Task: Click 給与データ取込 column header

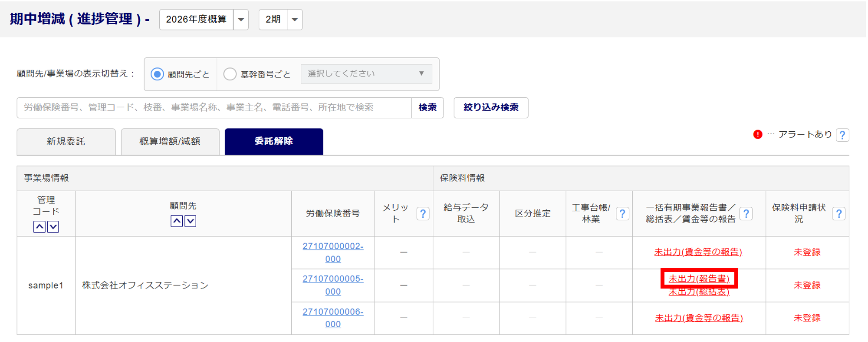Action: (466, 214)
